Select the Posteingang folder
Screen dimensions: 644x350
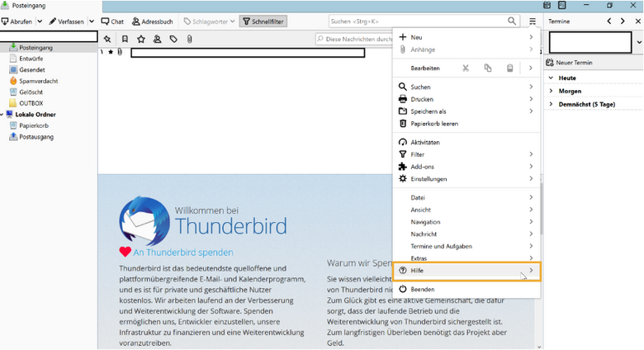[49, 48]
